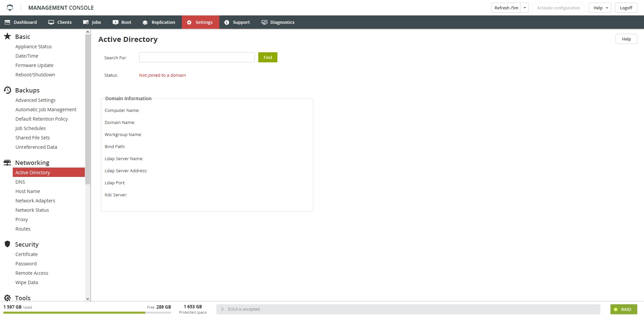Open Routes page
Screen dimensions: 644x317
tap(23, 229)
